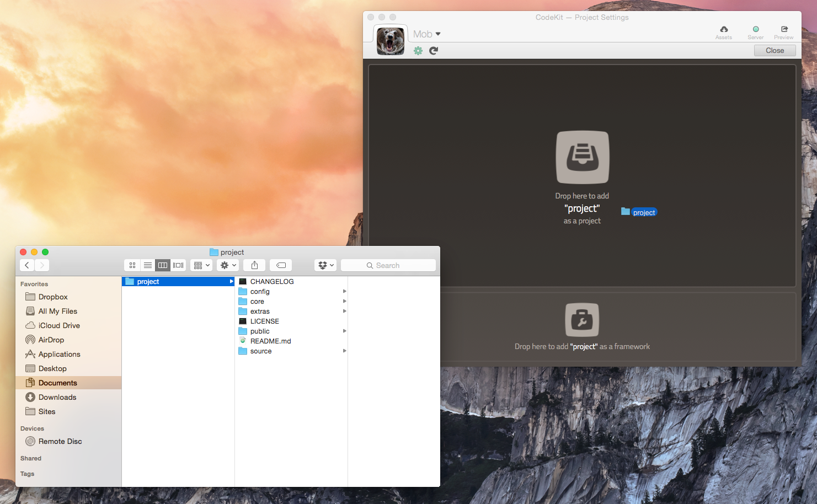This screenshot has height=504, width=817.
Task: Switch Finder to Cover Flow view
Action: [178, 265]
